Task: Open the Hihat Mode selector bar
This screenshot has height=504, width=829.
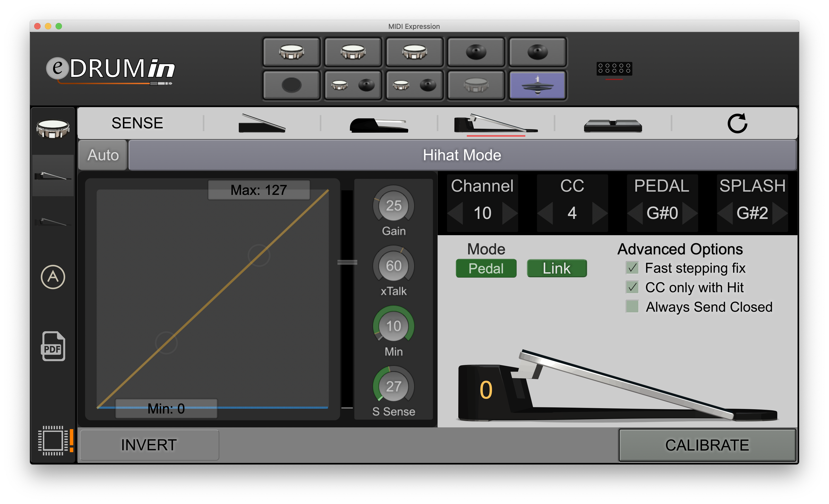Action: [x=462, y=155]
